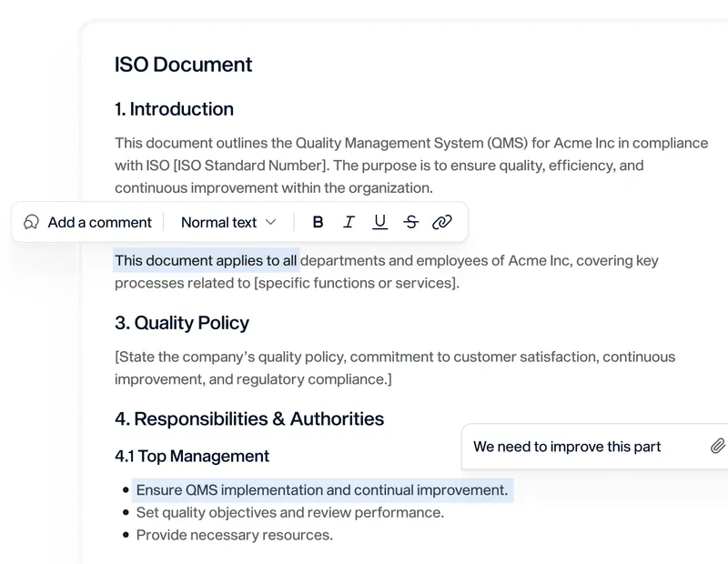This screenshot has width=728, height=564.
Task: Click the 'continuous improvement within the organization.' line
Action: tap(274, 188)
